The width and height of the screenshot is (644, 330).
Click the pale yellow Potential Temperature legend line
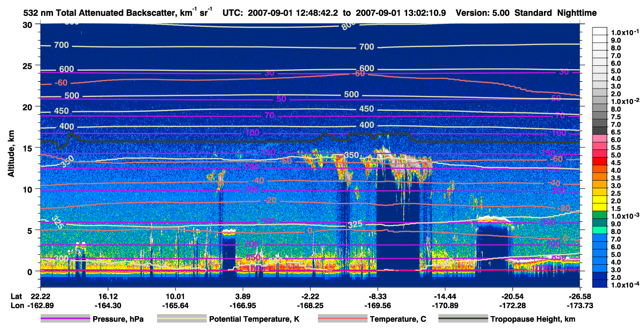tap(182, 319)
